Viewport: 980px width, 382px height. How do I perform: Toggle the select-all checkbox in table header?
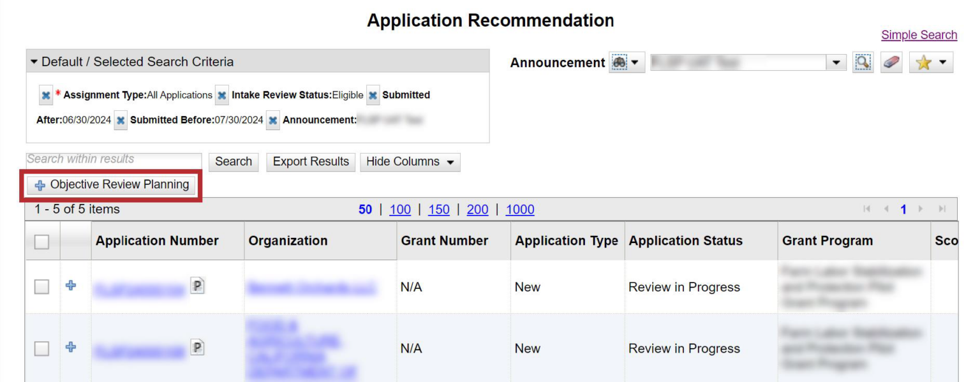[x=41, y=242]
